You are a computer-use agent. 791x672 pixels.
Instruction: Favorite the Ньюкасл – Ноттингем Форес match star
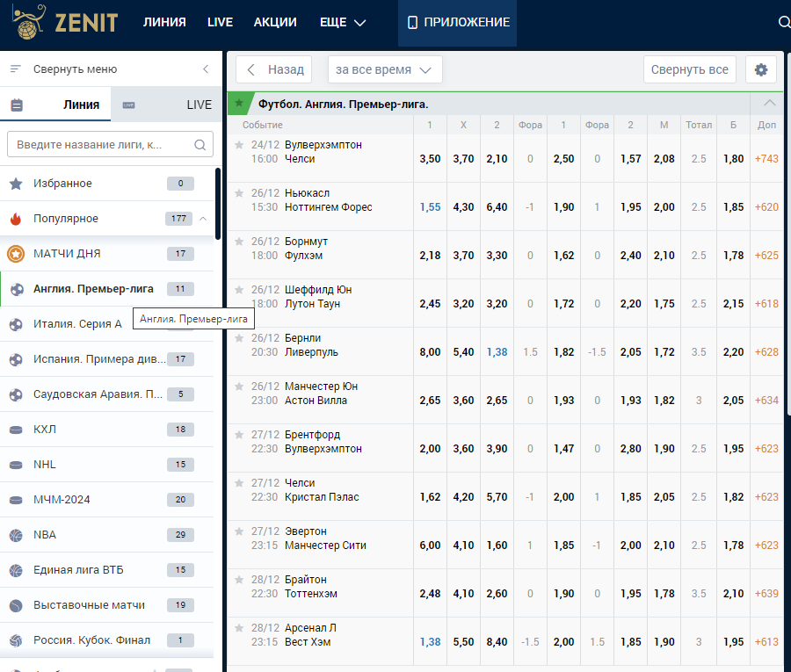click(x=239, y=193)
